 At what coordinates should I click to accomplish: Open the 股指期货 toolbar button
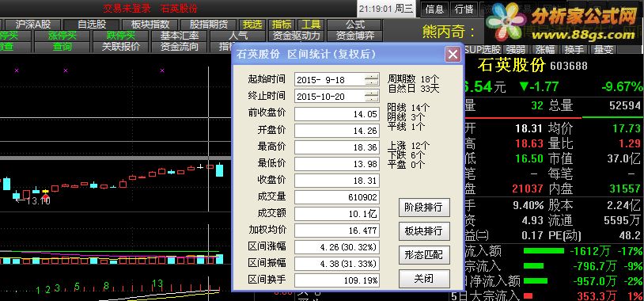tap(209, 25)
